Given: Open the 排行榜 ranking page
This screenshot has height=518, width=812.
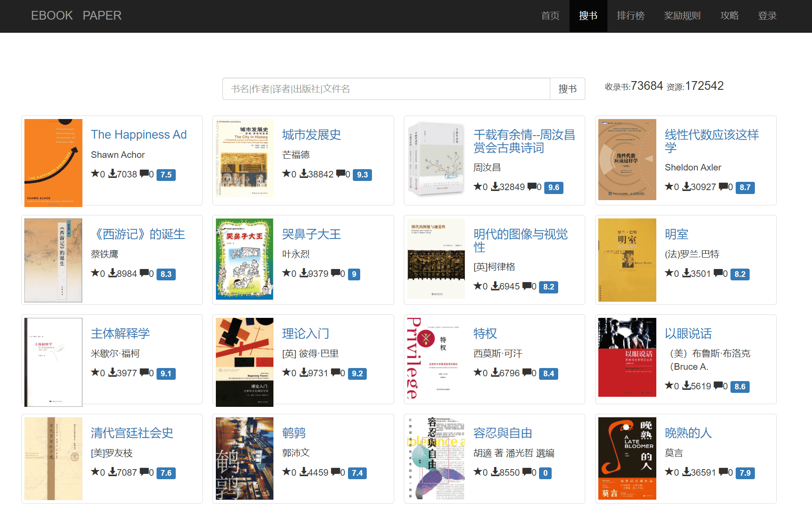Looking at the screenshot, I should pyautogui.click(x=630, y=16).
